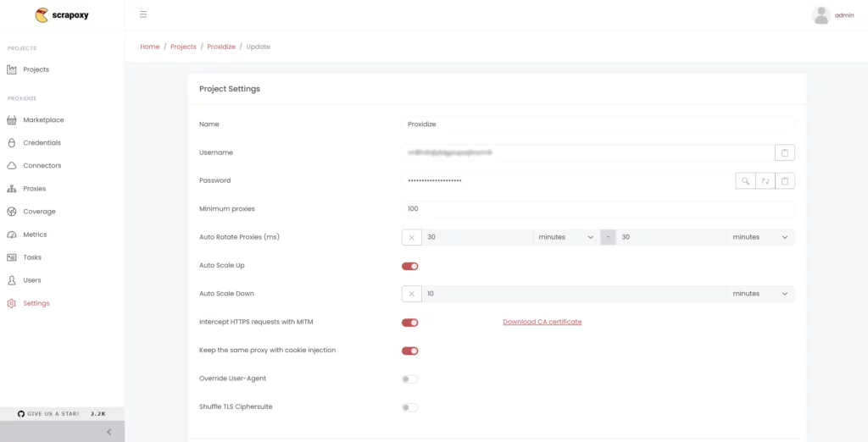Click the Give Us A Star button

(x=62, y=414)
